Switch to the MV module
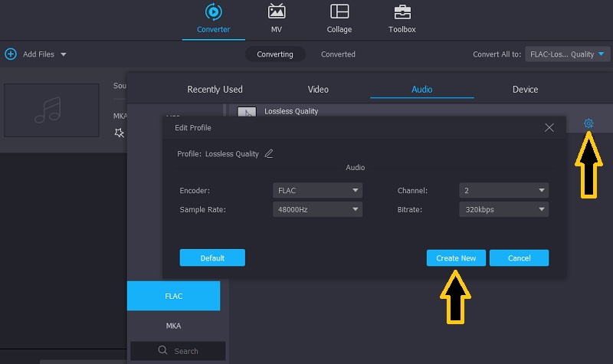This screenshot has height=364, width=613. click(276, 13)
